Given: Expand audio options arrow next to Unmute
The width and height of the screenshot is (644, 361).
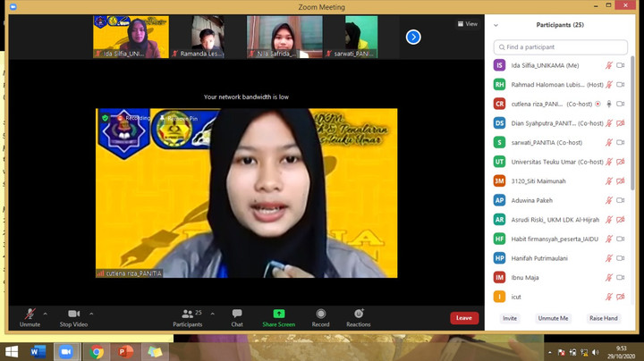Looking at the screenshot, I should coord(47,314).
